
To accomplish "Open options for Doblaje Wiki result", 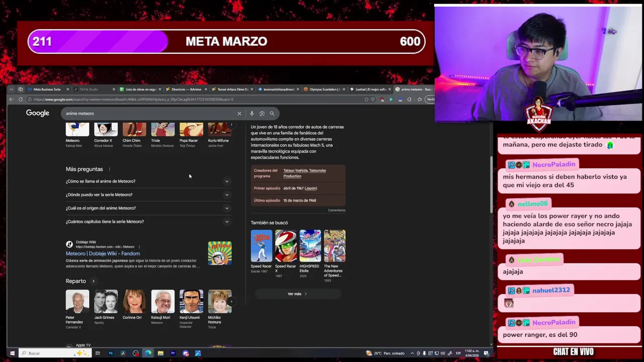I will point(139,247).
